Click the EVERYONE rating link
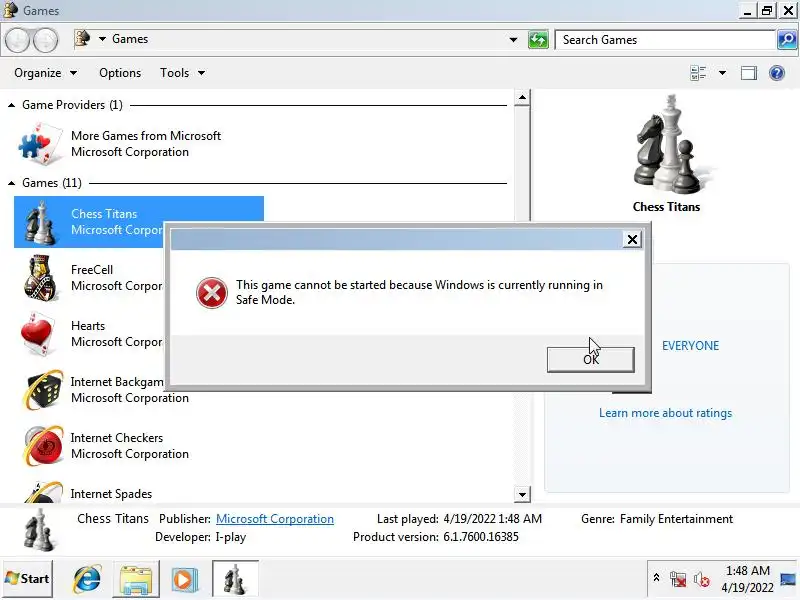The width and height of the screenshot is (800, 600). 690,346
